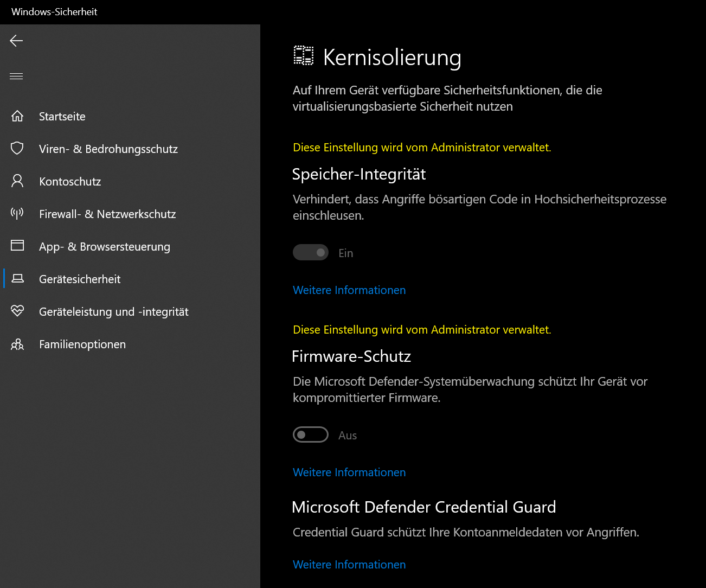Open the hamburger navigation menu
This screenshot has width=706, height=588.
16,76
